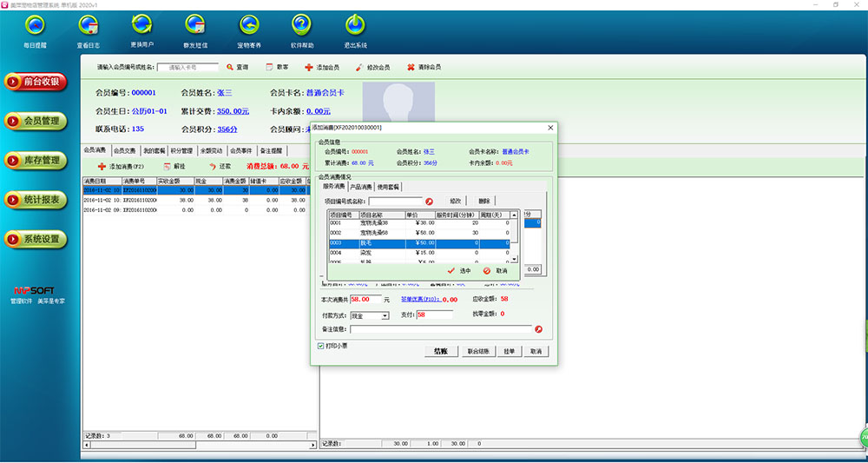Open the 会员管理 sidebar menu
Image resolution: width=868 pixels, height=463 pixels.
click(36, 121)
